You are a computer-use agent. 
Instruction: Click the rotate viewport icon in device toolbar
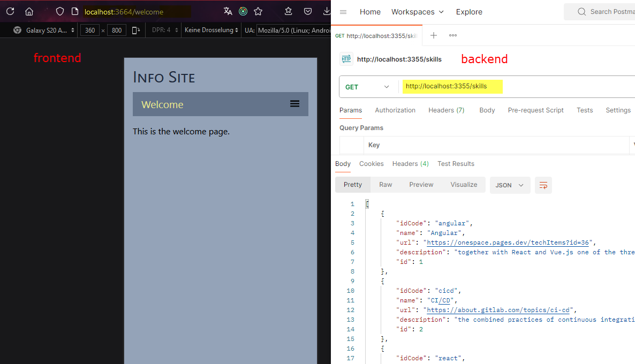pos(136,31)
